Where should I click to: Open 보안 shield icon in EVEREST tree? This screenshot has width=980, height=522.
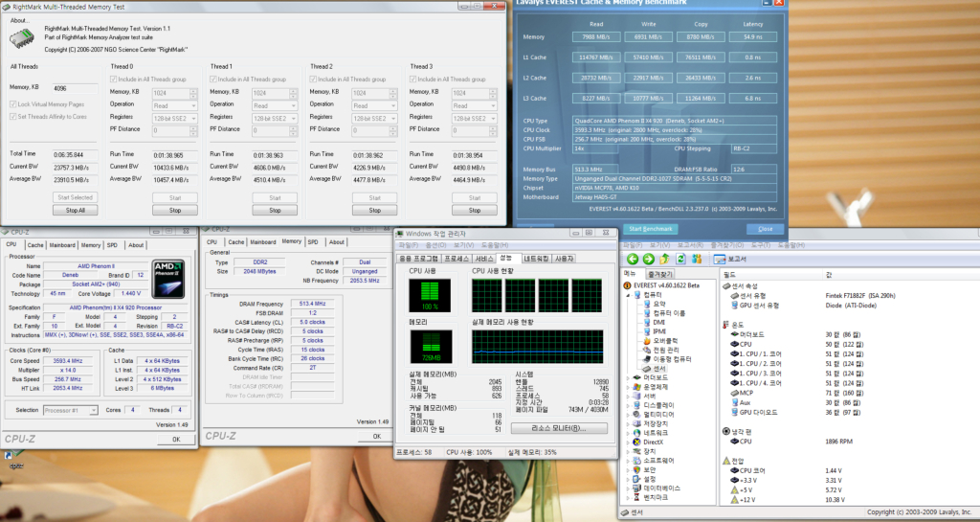(636, 469)
